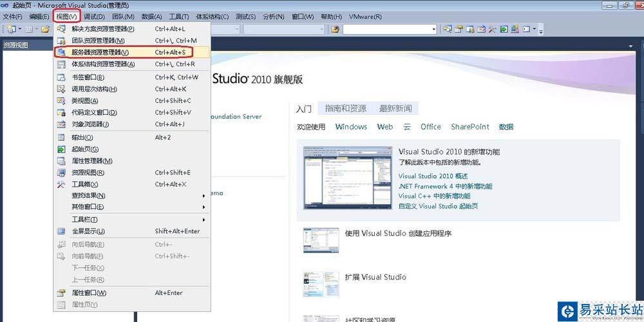The image size is (644, 322).
Task: Open the VMware(R) menu
Action: tap(365, 17)
